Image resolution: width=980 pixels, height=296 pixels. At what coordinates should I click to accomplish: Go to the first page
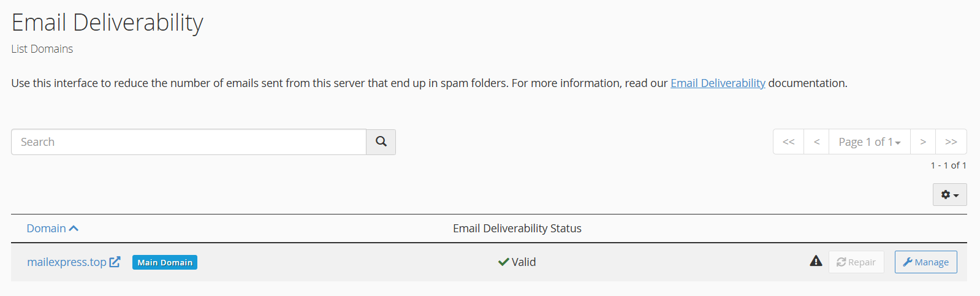coord(788,142)
